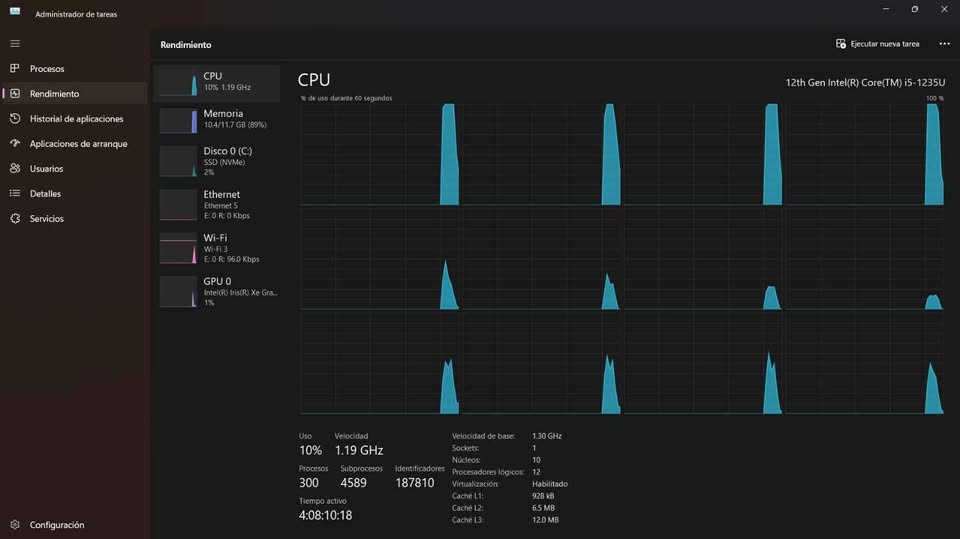The width and height of the screenshot is (960, 539).
Task: Click Caché L1 value 928 kB
Action: click(x=543, y=496)
